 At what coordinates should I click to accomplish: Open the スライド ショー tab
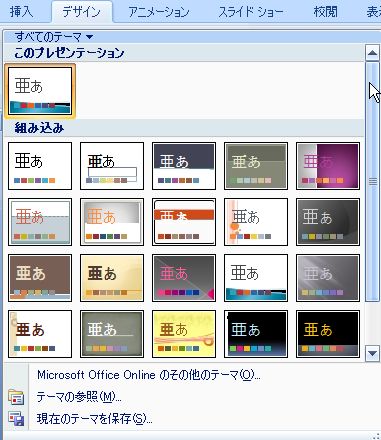point(251,12)
